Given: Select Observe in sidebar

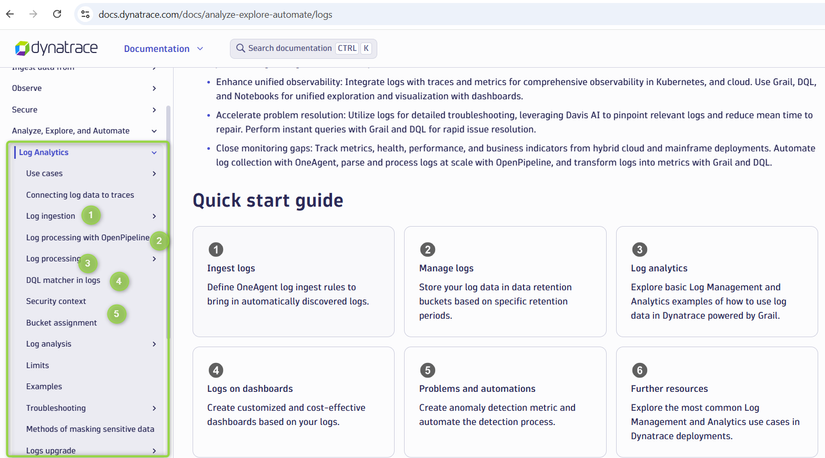Looking at the screenshot, I should coord(27,88).
